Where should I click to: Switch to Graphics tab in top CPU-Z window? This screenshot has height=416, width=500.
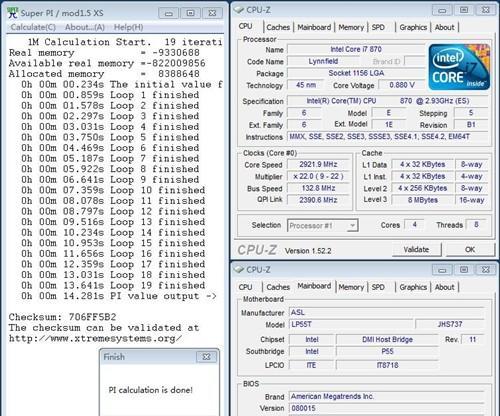click(x=413, y=27)
